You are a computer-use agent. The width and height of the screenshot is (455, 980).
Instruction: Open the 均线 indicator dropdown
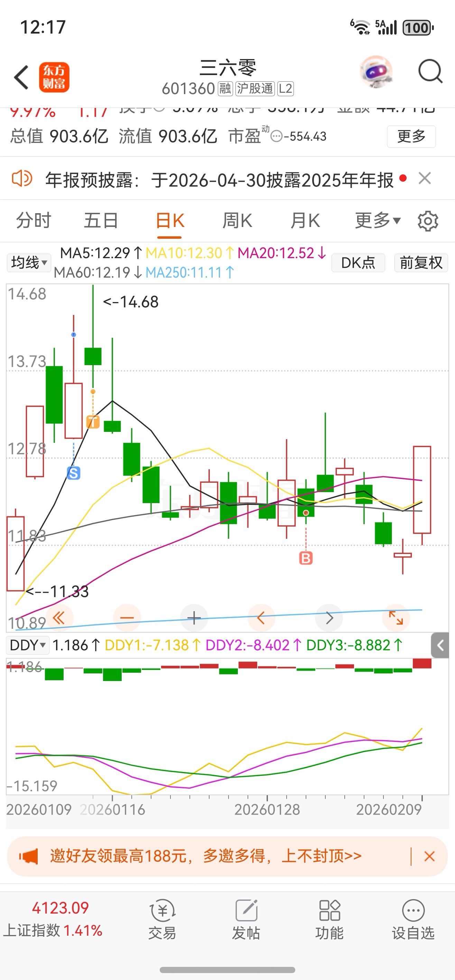click(29, 263)
